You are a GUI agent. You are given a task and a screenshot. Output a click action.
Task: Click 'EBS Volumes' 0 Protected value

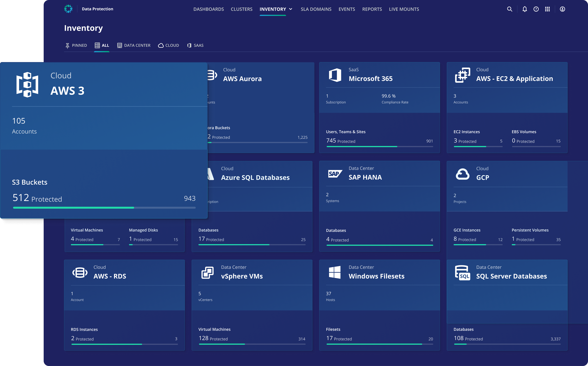tap(523, 141)
